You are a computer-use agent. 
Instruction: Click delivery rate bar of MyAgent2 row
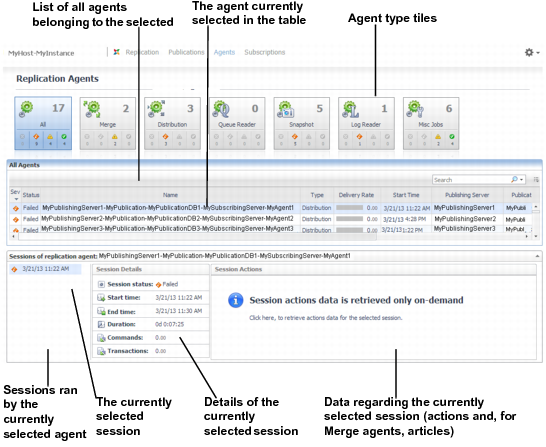349,219
